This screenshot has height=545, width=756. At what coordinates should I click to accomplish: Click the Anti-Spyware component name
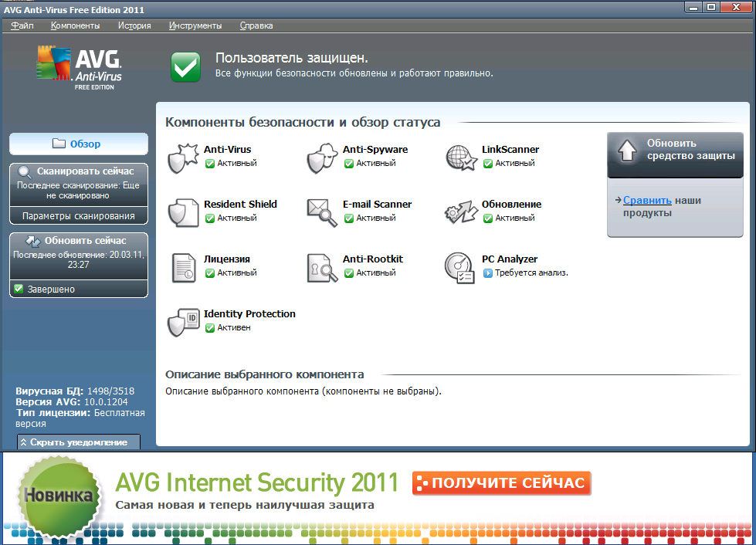point(375,150)
